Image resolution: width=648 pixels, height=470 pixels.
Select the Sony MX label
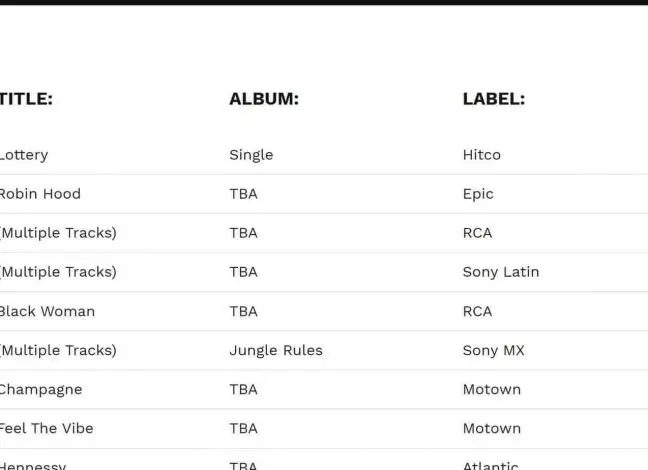493,350
